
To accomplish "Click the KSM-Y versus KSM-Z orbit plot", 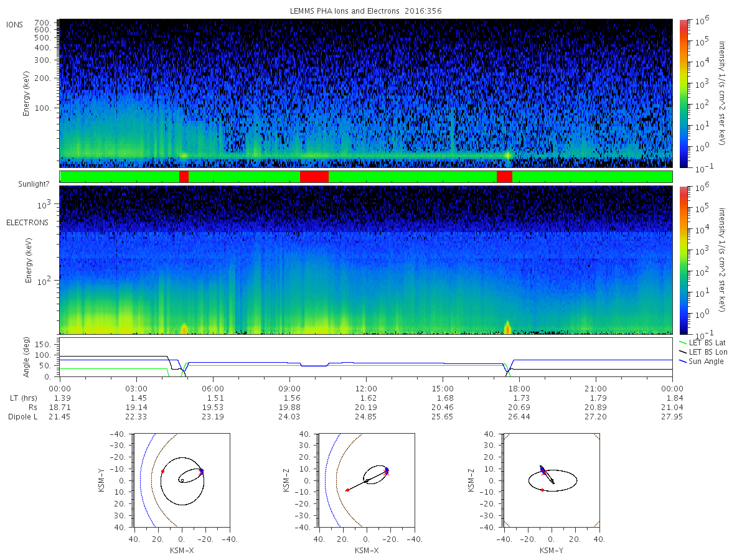I will pos(552,480).
